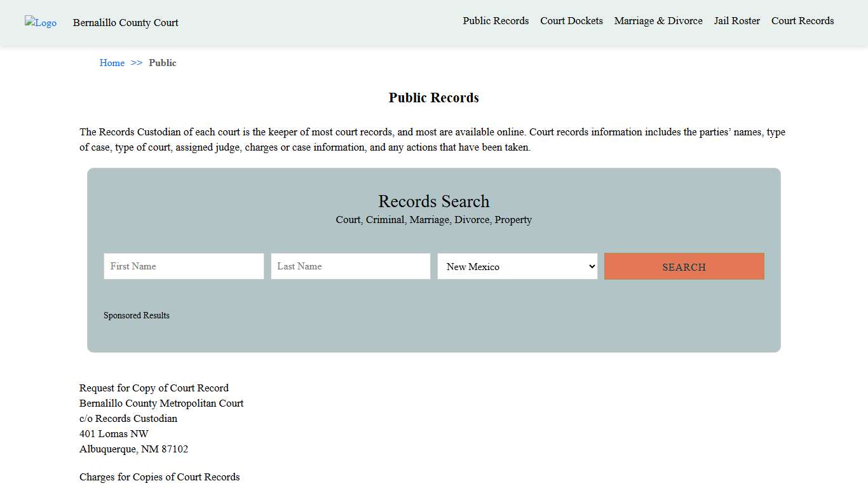Screen dimensions: 868x488
Task: Click the Home breadcrumb link
Action: pyautogui.click(x=112, y=62)
